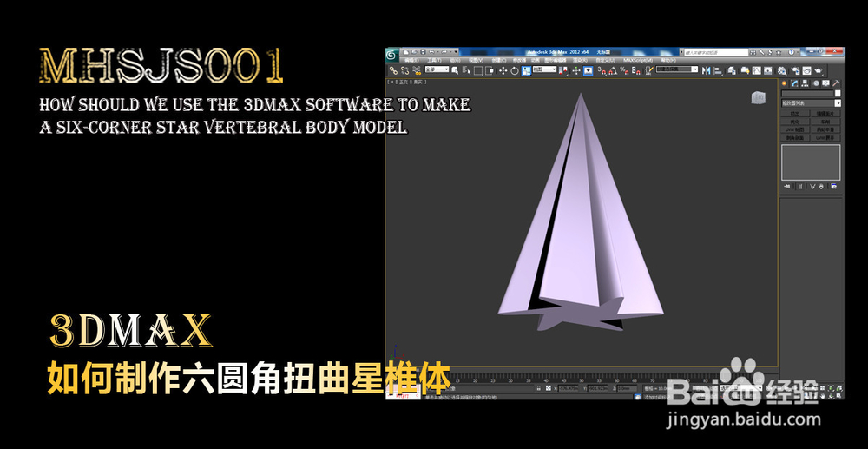Click the Unlink Selection tool

[x=404, y=70]
